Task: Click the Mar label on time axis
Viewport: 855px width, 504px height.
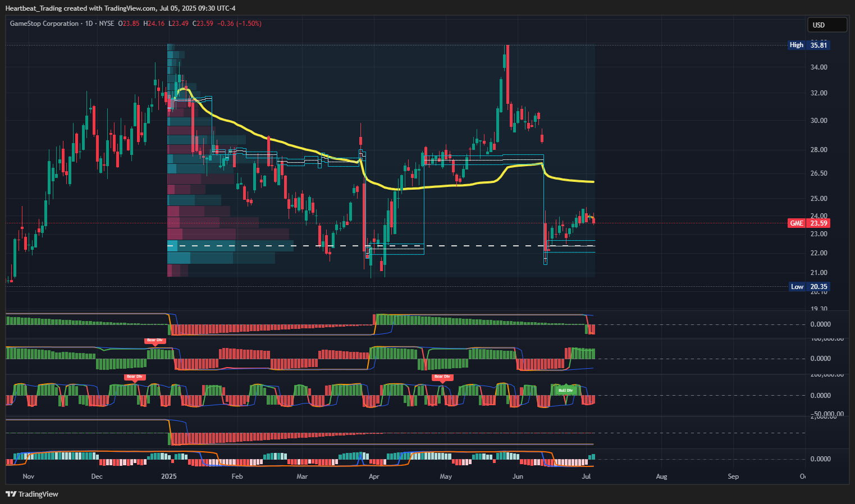Action: pyautogui.click(x=303, y=476)
